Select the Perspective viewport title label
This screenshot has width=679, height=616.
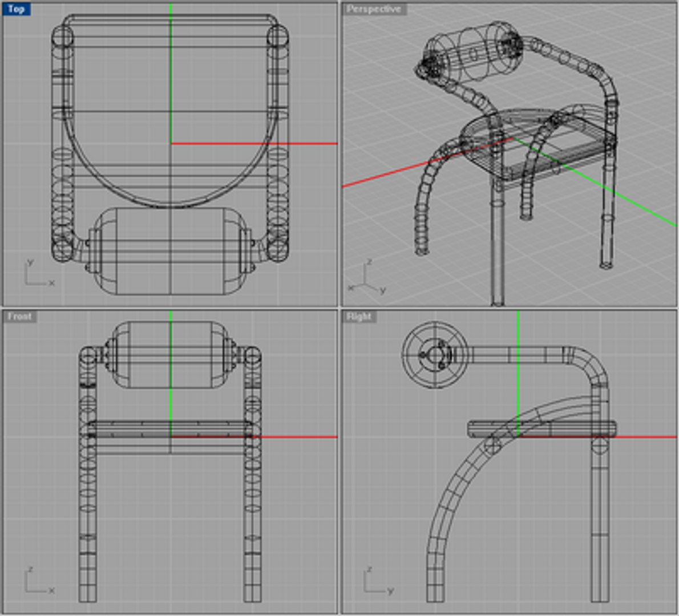point(374,9)
